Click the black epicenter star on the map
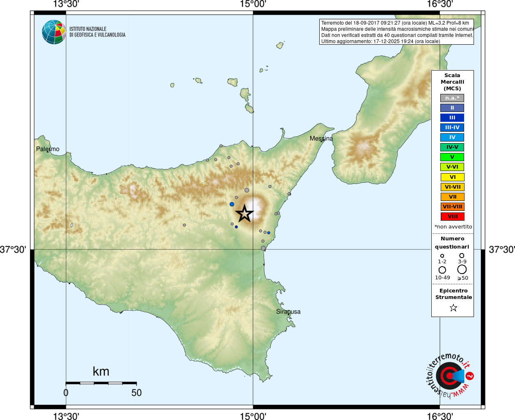The width and height of the screenshot is (515, 420). [245, 213]
